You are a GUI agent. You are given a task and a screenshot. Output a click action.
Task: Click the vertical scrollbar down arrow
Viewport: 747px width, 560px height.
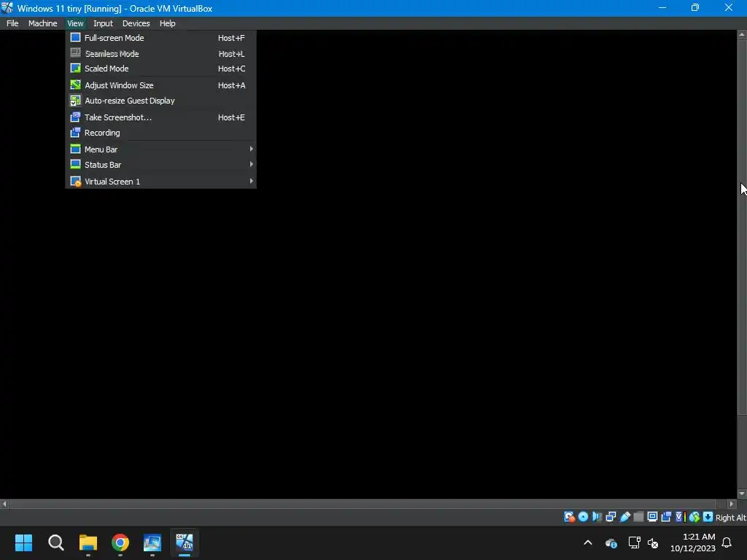[x=742, y=494]
